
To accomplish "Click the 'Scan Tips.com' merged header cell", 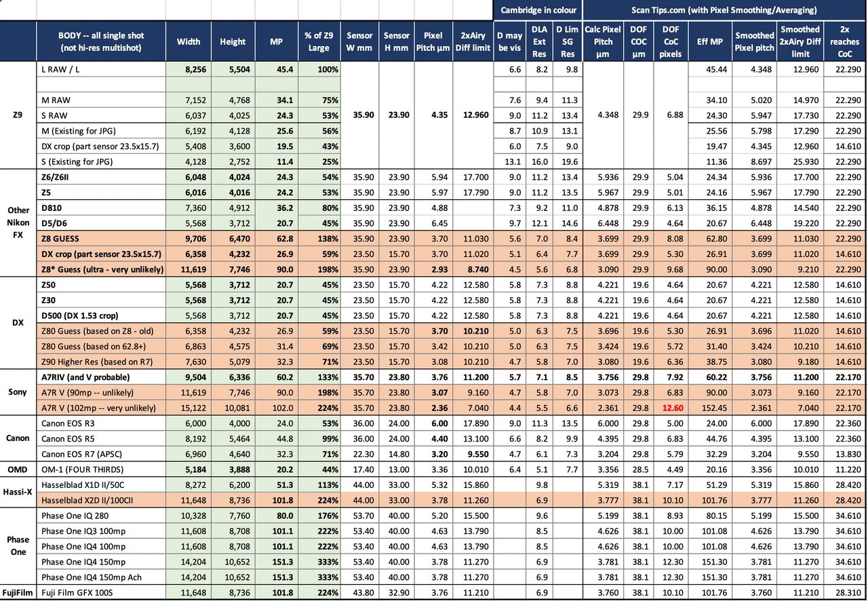I will pos(724,9).
